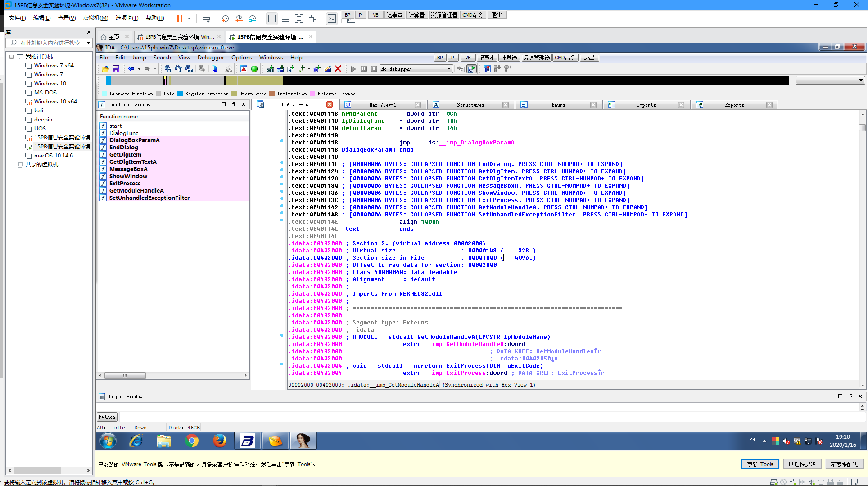868x486 pixels.
Task: Save database via floppy disk icon
Action: [x=116, y=69]
